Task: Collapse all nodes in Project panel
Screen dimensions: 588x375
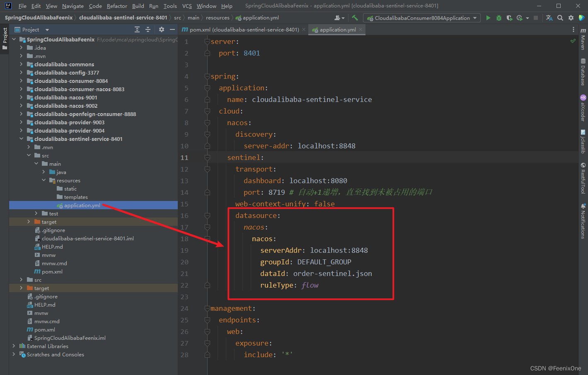Action: 148,29
